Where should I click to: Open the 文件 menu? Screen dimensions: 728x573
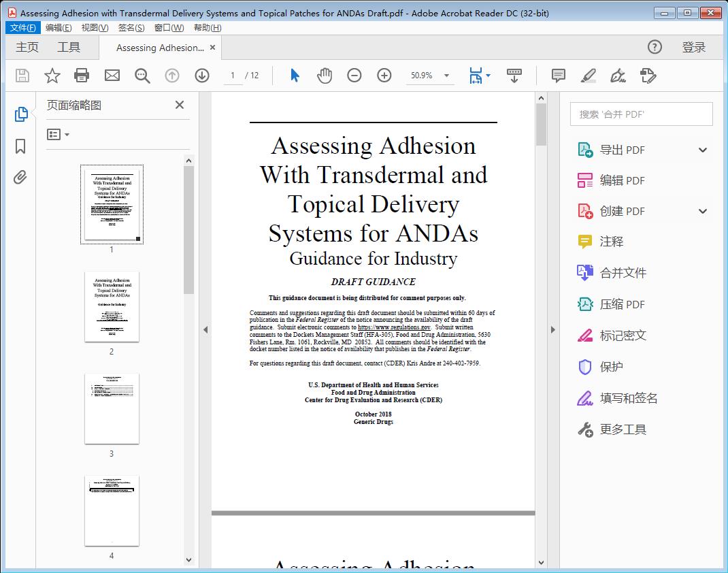click(x=22, y=27)
